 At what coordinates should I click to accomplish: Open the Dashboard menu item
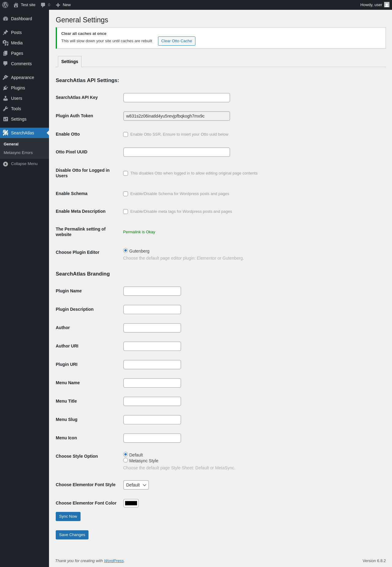click(x=24, y=19)
